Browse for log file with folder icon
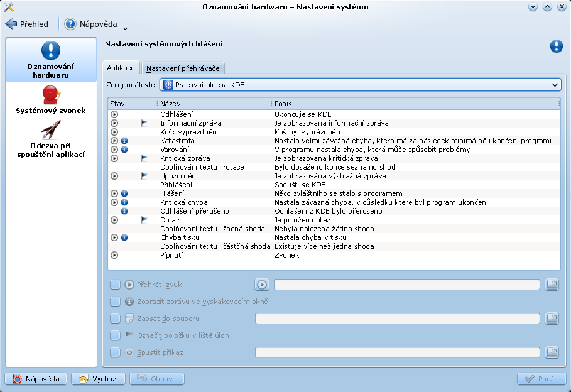Image resolution: width=571 pixels, height=392 pixels. point(552,318)
